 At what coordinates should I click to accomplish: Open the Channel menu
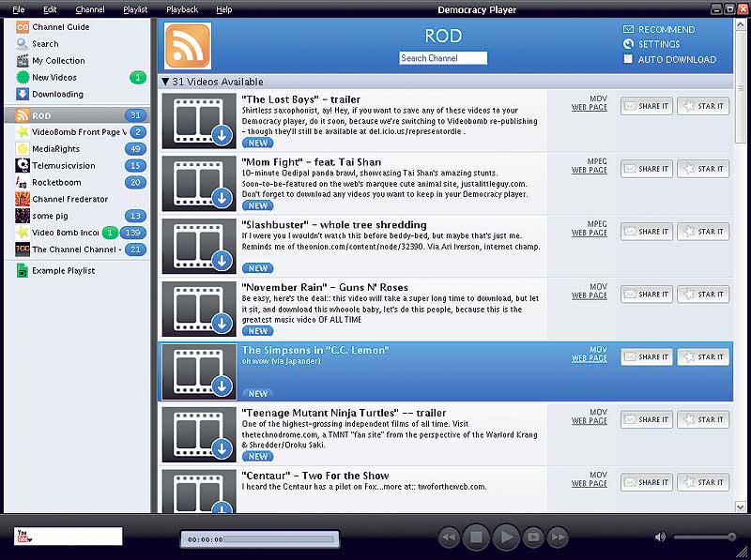click(x=90, y=9)
